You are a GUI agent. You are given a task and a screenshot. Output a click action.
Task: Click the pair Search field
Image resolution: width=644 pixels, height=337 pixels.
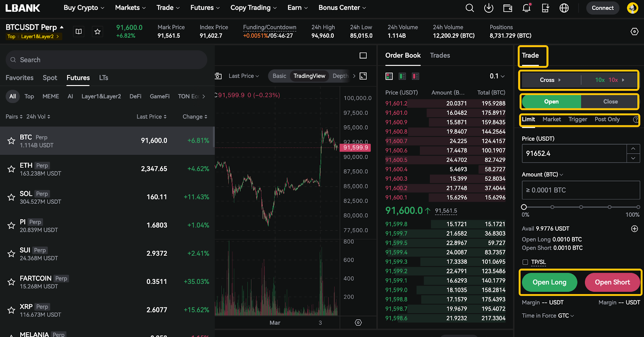click(x=106, y=60)
